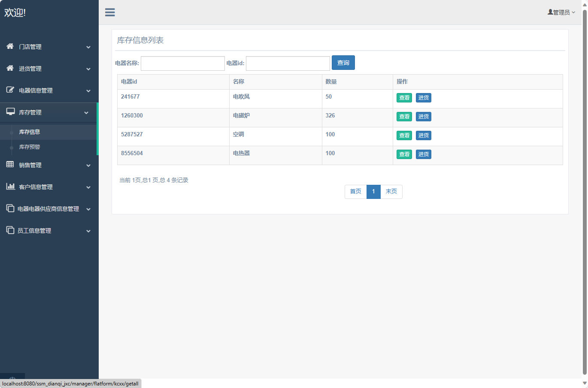588x388 pixels.
Task: Click the 查询 search button
Action: [x=343, y=63]
